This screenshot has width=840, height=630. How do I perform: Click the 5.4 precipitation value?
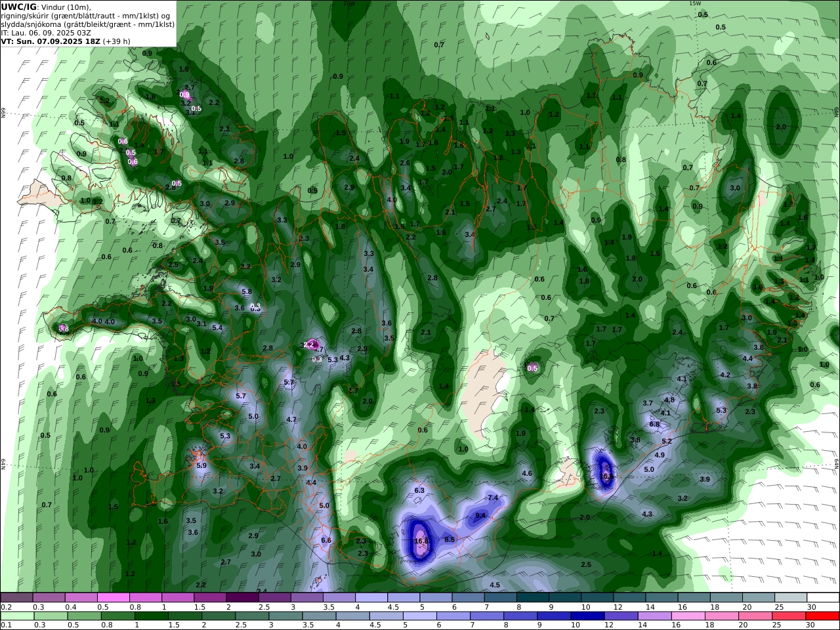coord(217,327)
